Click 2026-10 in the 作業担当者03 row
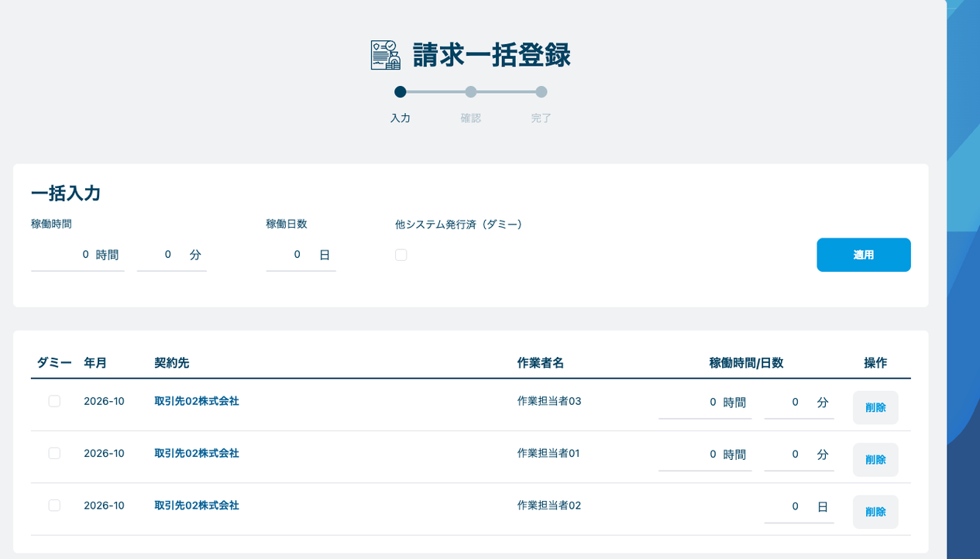Screen dimensions: 980x559 104,401
